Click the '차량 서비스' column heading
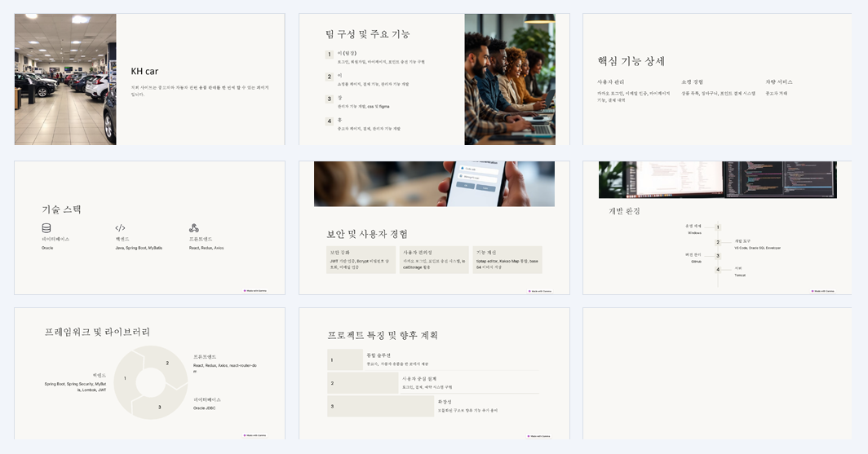Screen dimensions: 868x454 pyautogui.click(x=779, y=82)
